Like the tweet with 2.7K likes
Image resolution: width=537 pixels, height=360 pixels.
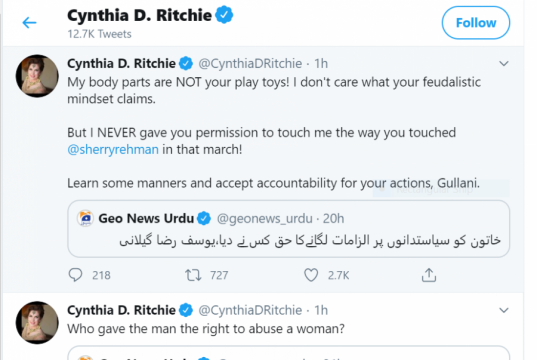click(x=311, y=275)
